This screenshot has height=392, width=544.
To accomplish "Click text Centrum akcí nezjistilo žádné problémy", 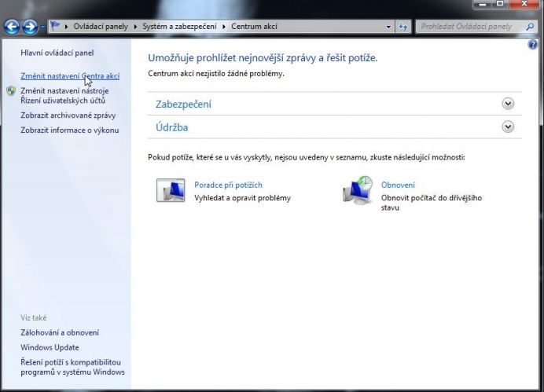I will [216, 74].
